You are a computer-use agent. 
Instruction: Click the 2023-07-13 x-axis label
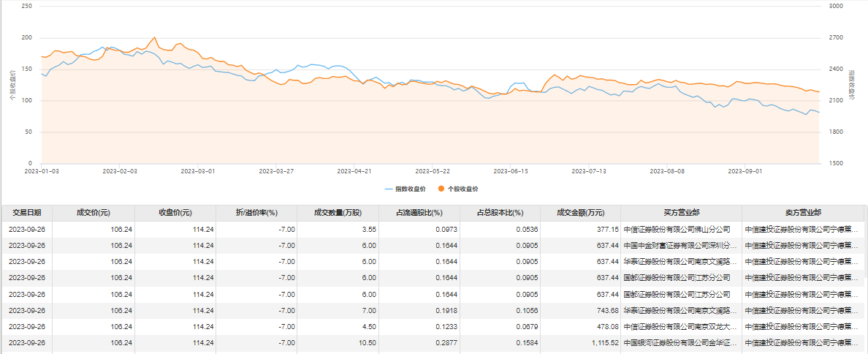click(588, 171)
